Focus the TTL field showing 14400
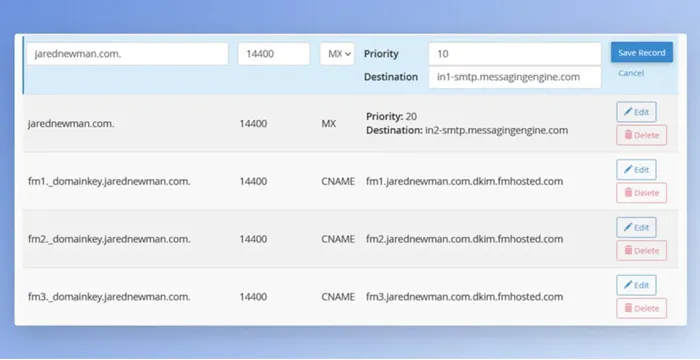 [x=274, y=54]
